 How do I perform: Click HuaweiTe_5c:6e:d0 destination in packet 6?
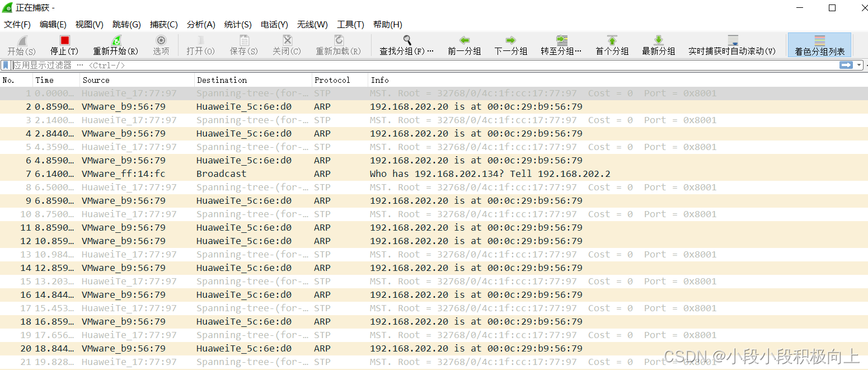tap(244, 161)
